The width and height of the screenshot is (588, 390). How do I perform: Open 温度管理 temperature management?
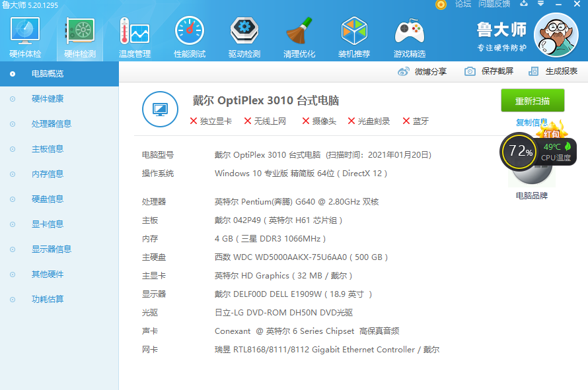click(x=135, y=38)
